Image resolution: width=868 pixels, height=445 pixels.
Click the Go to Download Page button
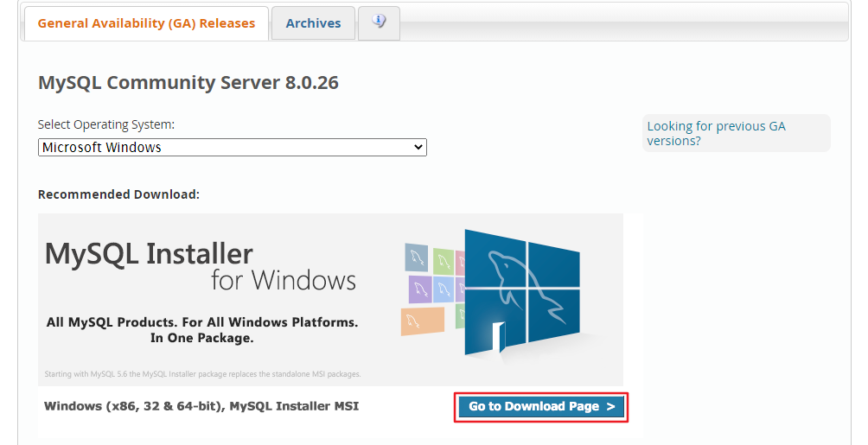pos(541,407)
